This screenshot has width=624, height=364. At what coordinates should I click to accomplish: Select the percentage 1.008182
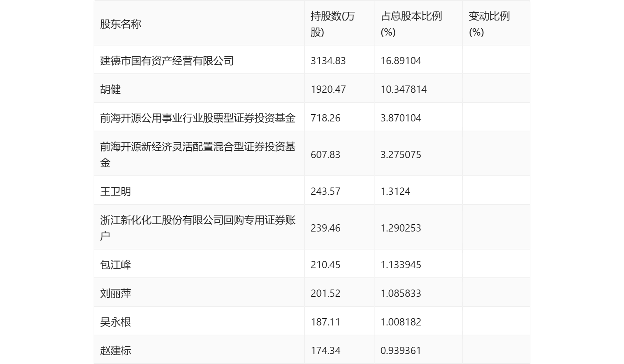[401, 322]
